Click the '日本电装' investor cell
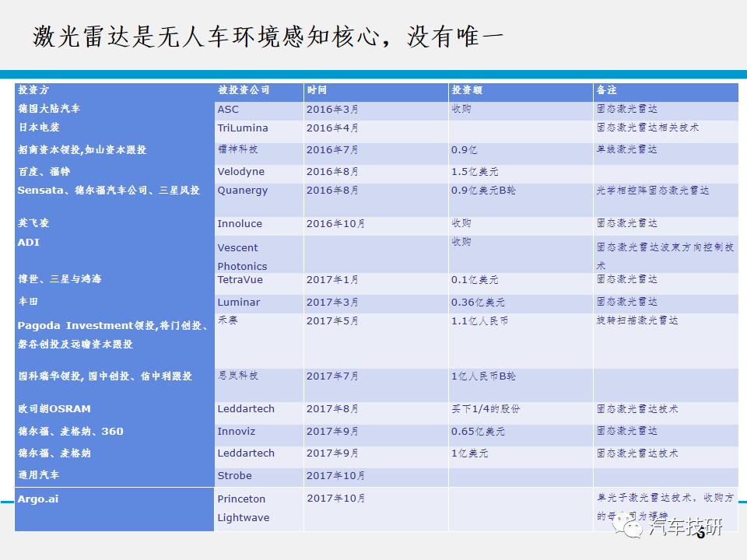Viewport: 747px width, 560px height. coord(114,131)
